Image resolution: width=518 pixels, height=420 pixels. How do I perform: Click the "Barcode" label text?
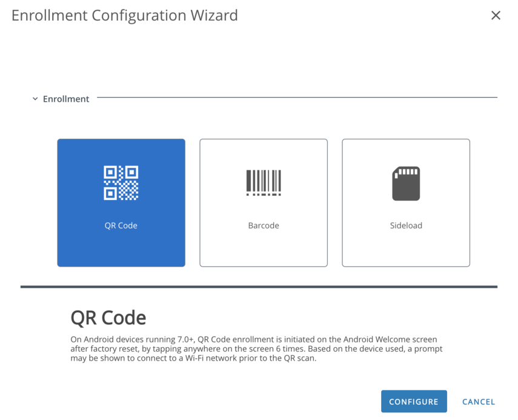[x=264, y=225]
